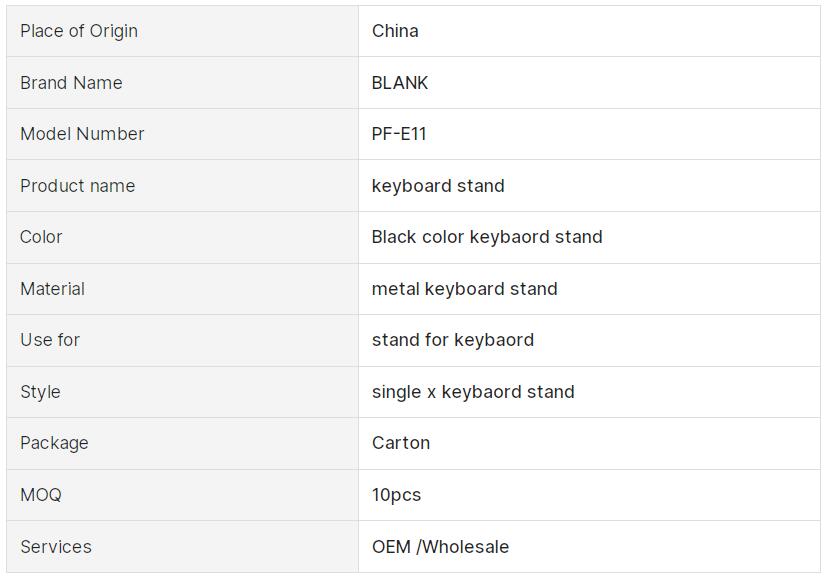Click the 'MOQ' row label

tap(41, 495)
